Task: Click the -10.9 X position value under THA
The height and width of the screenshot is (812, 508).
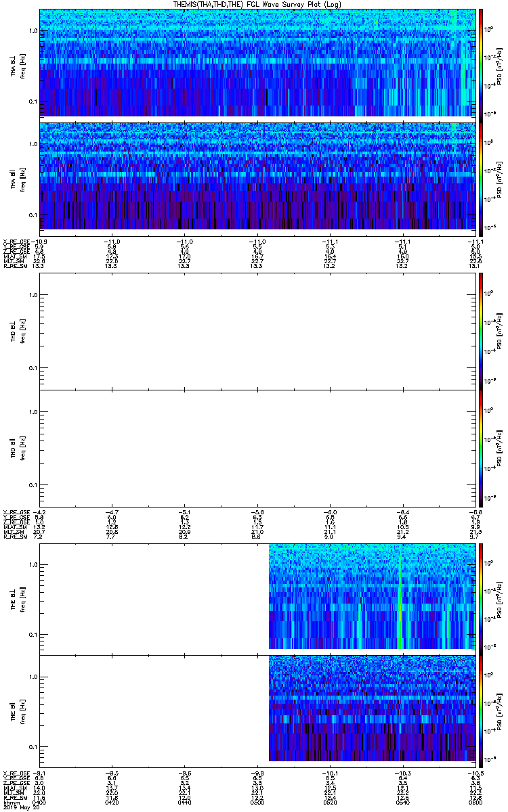Action: click(x=38, y=242)
